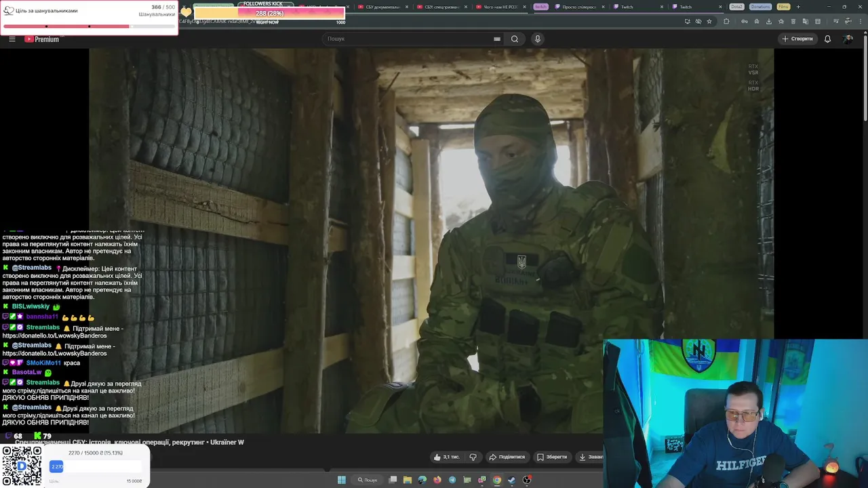Click the translate extension icon

point(805,21)
